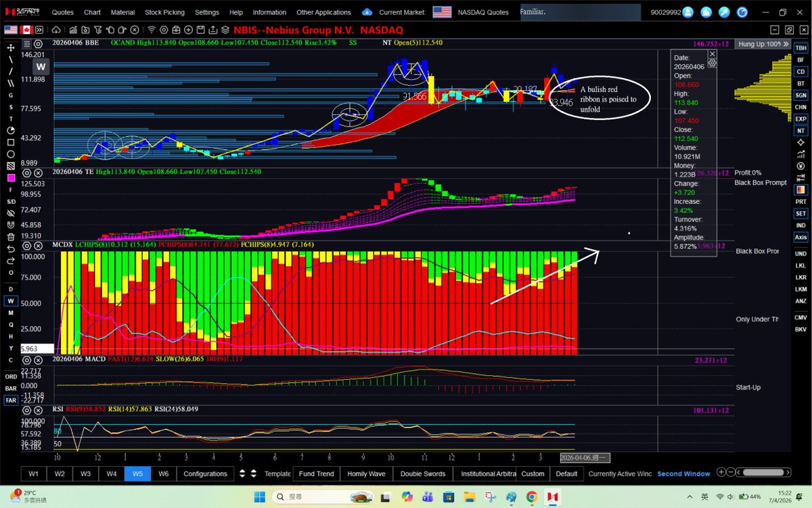Click the Configurations button

pyautogui.click(x=205, y=473)
